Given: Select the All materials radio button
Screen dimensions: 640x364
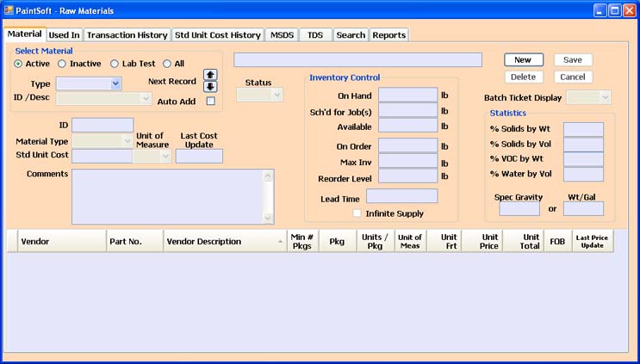Looking at the screenshot, I should (x=166, y=64).
